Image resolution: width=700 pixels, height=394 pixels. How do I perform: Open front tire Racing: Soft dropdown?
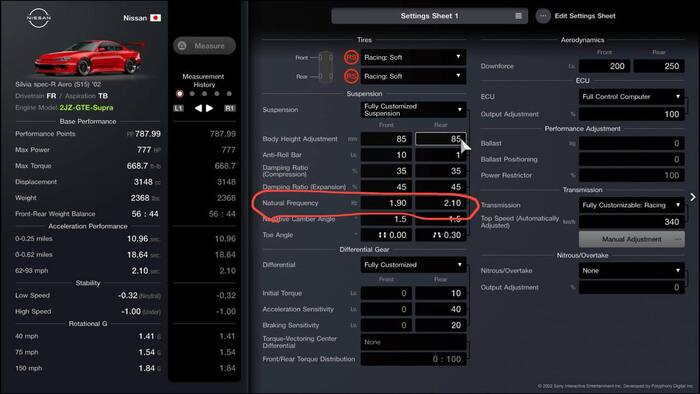click(x=413, y=57)
